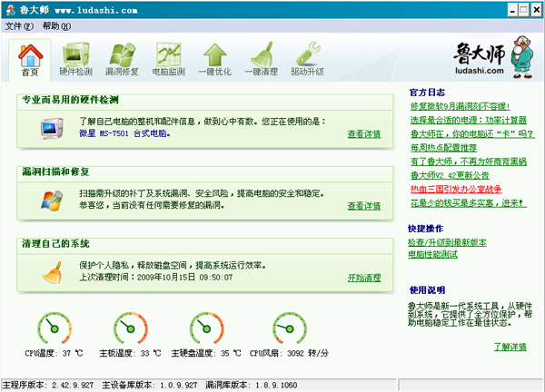This screenshot has width=545, height=392.
Task: Click the computer monitor icon in hardware section
Action: (x=52, y=129)
